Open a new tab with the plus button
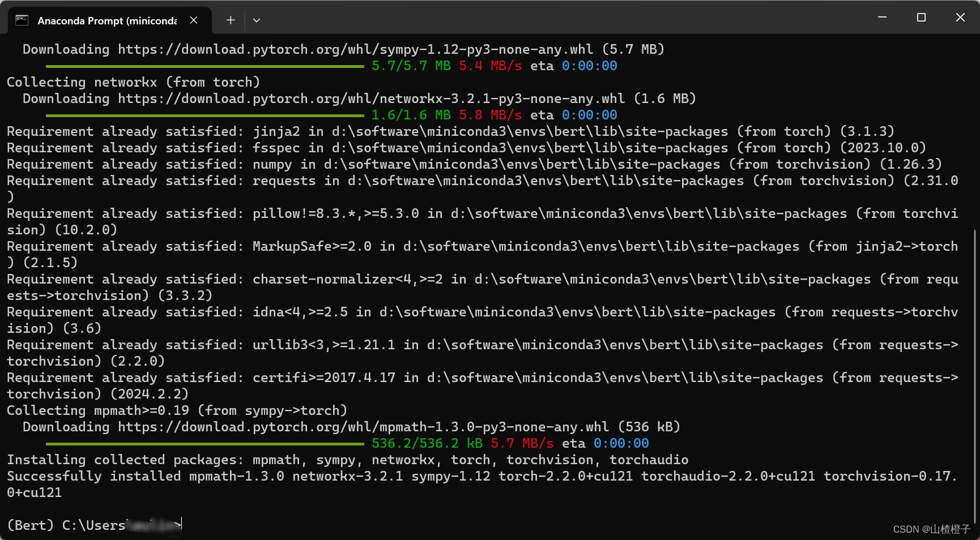Image resolution: width=980 pixels, height=540 pixels. click(231, 20)
